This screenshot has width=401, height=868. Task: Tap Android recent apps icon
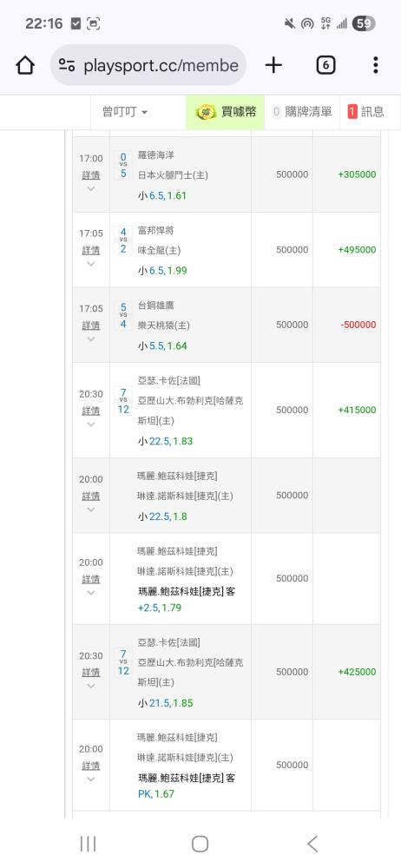point(88,844)
